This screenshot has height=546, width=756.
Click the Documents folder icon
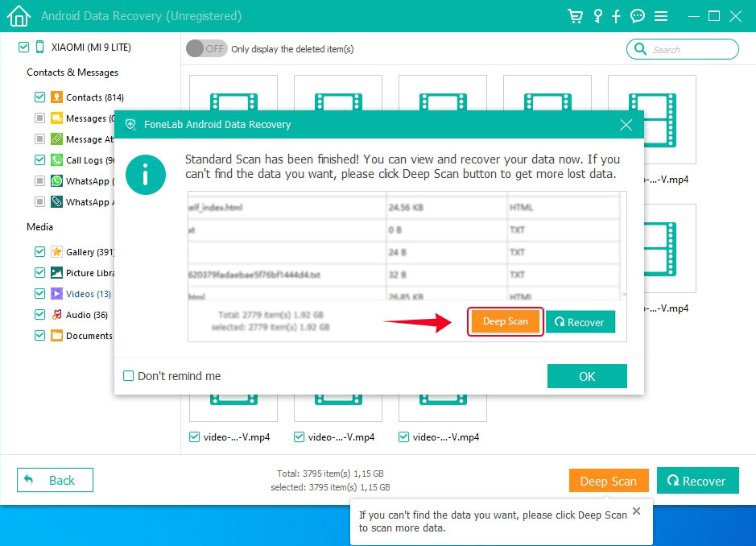[57, 335]
